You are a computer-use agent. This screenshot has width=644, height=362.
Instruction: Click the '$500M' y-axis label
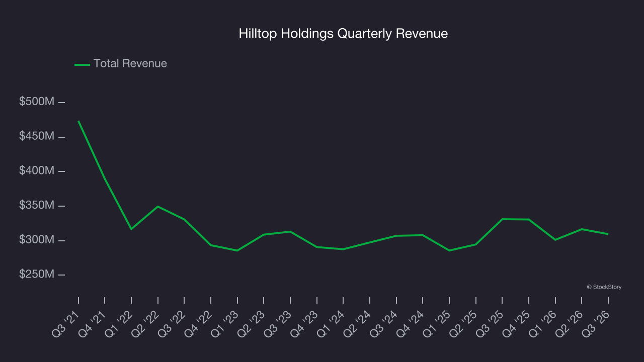click(37, 102)
